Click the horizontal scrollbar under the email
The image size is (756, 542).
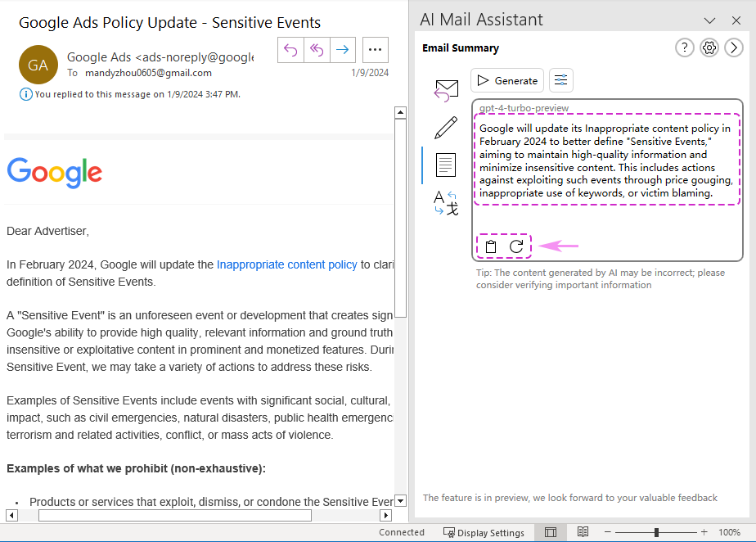174,516
